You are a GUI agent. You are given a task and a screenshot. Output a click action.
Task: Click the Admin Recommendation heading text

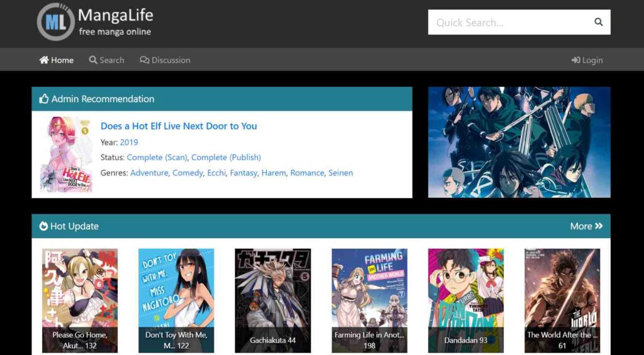click(x=103, y=99)
